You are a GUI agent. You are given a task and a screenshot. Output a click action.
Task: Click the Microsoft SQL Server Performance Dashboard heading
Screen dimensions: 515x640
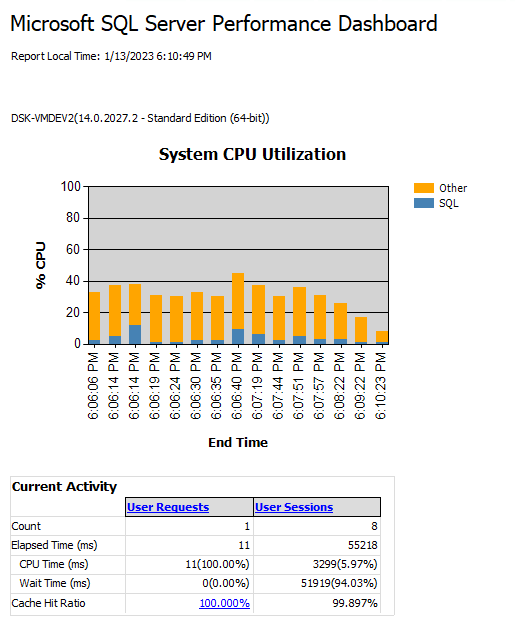224,23
